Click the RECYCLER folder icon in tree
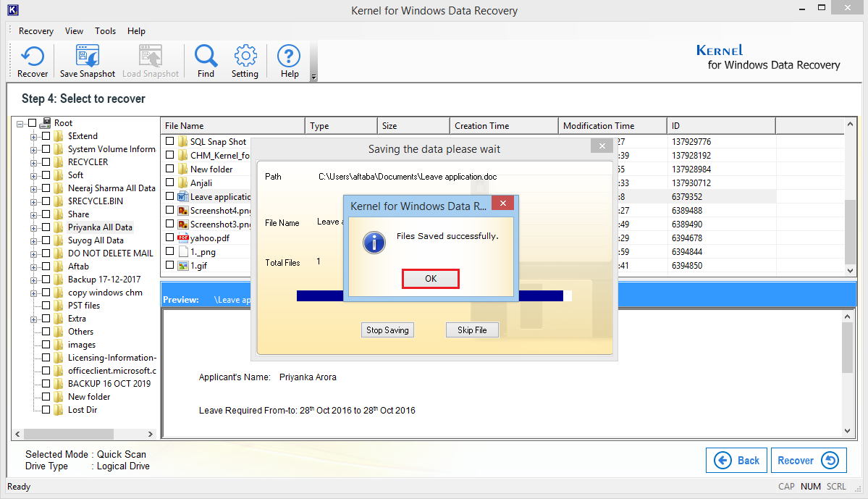Screen dimensions: 868x499 (59, 162)
